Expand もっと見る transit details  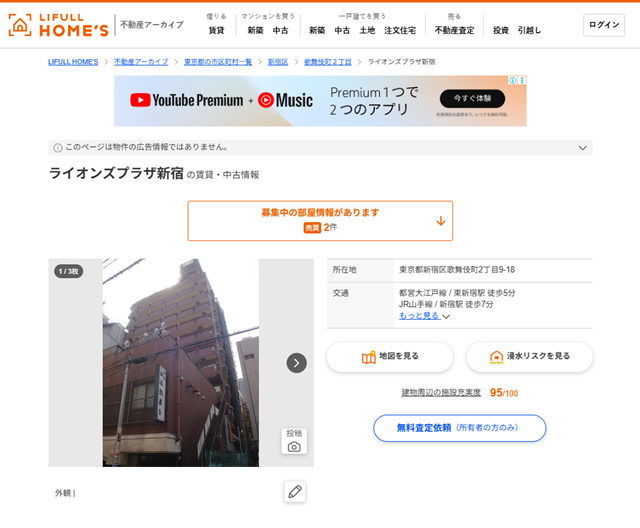click(424, 316)
